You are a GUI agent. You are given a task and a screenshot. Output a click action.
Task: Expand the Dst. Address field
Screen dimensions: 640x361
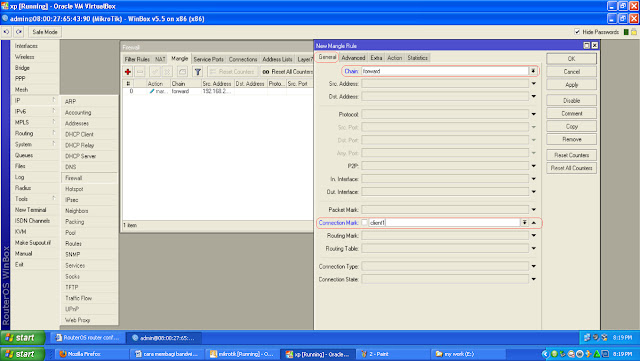click(533, 97)
